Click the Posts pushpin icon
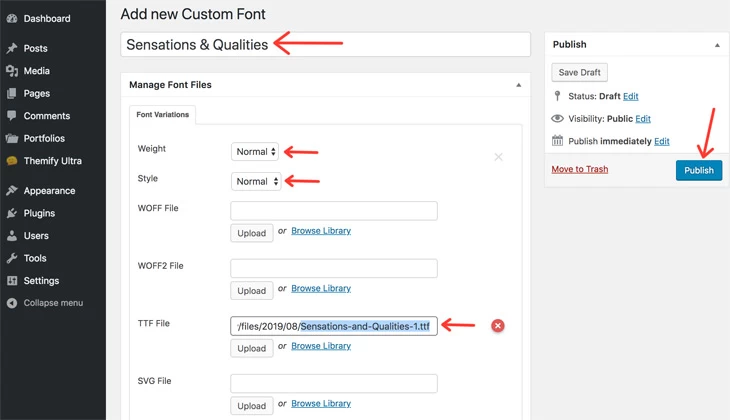This screenshot has width=730, height=420. click(12, 48)
